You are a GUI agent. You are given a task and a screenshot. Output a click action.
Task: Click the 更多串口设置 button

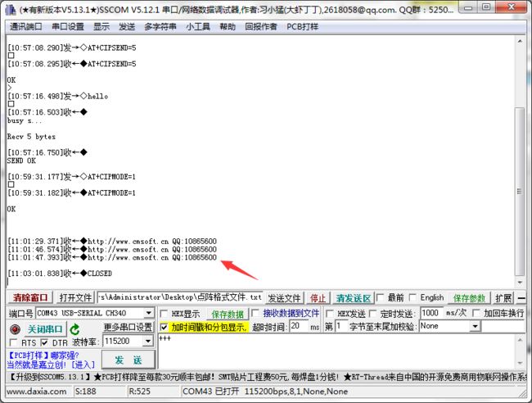[128, 328]
